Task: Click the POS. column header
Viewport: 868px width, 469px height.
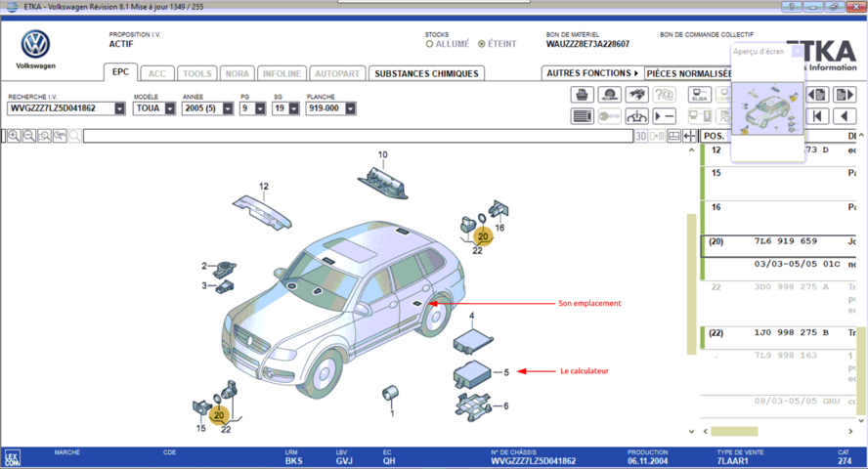Action: 715,136
